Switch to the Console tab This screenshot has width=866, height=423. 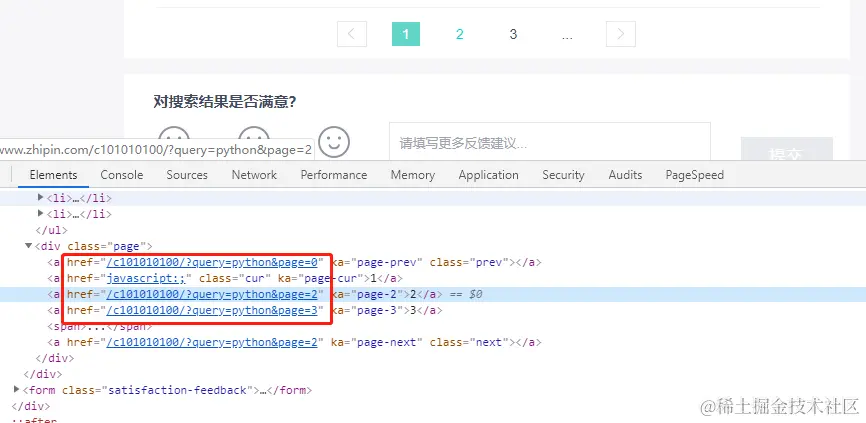point(122,175)
